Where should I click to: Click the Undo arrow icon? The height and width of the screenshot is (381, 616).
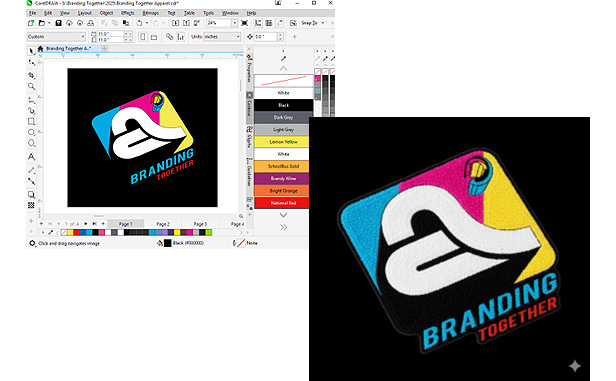click(x=139, y=23)
